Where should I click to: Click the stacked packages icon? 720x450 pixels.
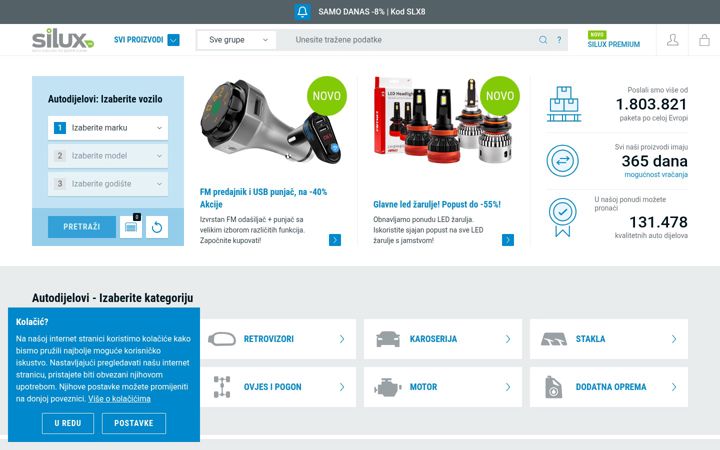pos(564,104)
